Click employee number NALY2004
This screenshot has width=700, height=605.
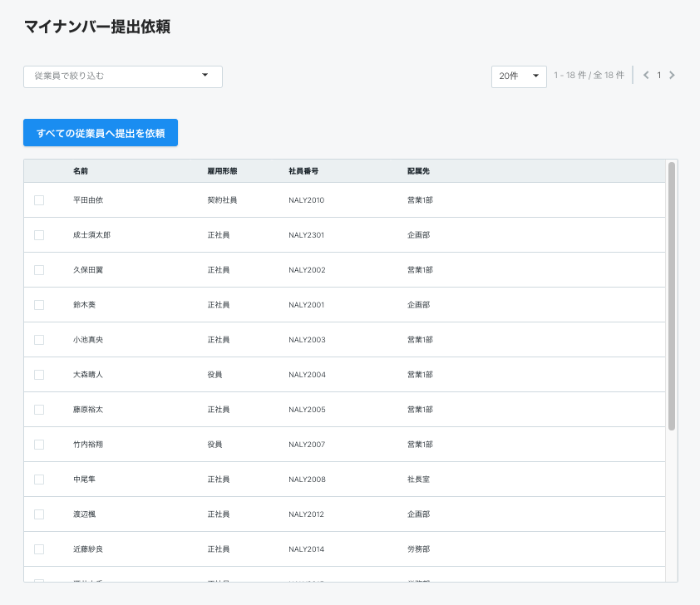(307, 375)
